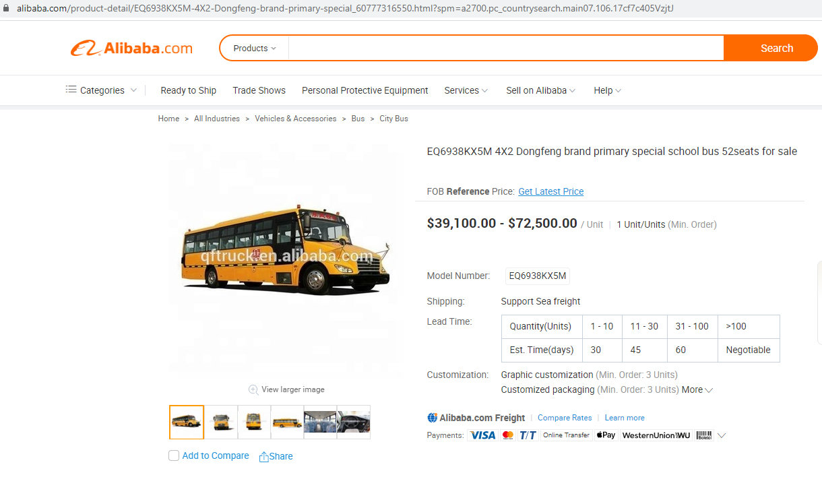Tick the Add to Compare checkbox
Screen dimensions: 822x504
[174, 455]
